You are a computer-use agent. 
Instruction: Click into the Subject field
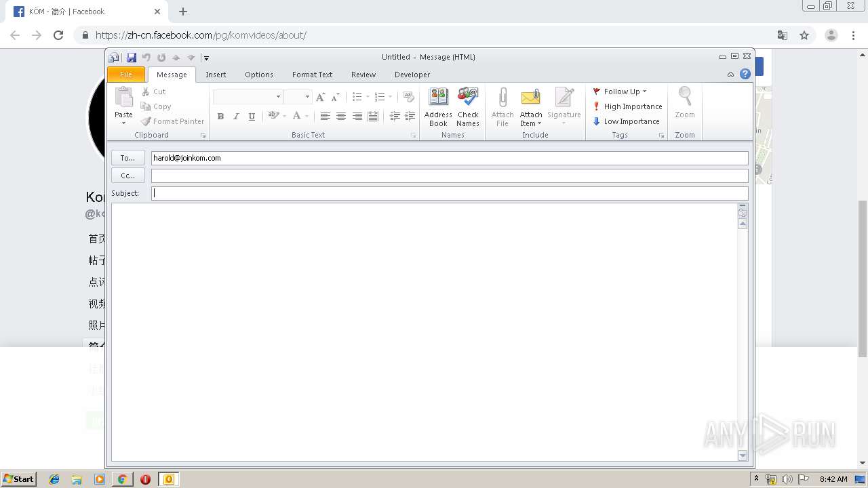click(x=450, y=193)
